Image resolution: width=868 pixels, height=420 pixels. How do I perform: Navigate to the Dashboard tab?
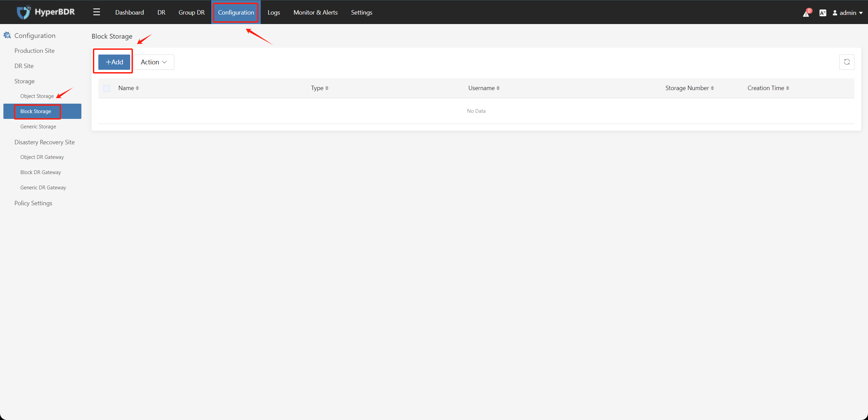point(129,12)
